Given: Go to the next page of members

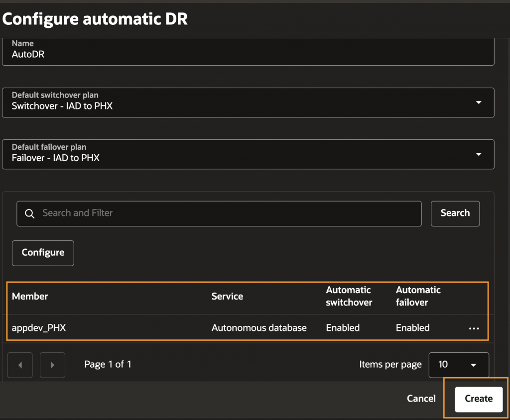Looking at the screenshot, I should pyautogui.click(x=52, y=365).
